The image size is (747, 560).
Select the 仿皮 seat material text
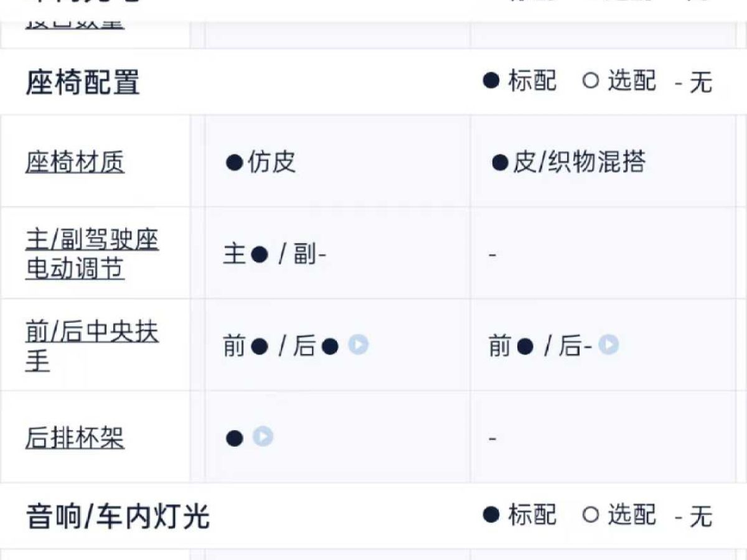(x=271, y=162)
